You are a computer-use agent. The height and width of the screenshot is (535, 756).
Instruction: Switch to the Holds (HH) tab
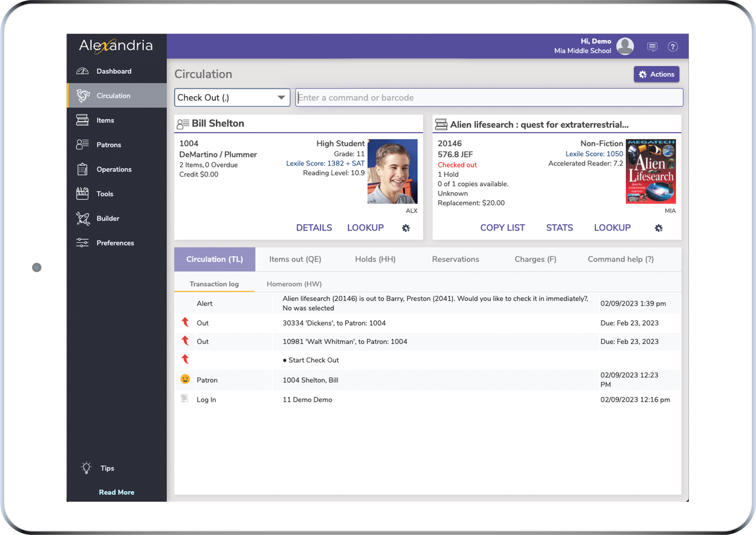375,259
